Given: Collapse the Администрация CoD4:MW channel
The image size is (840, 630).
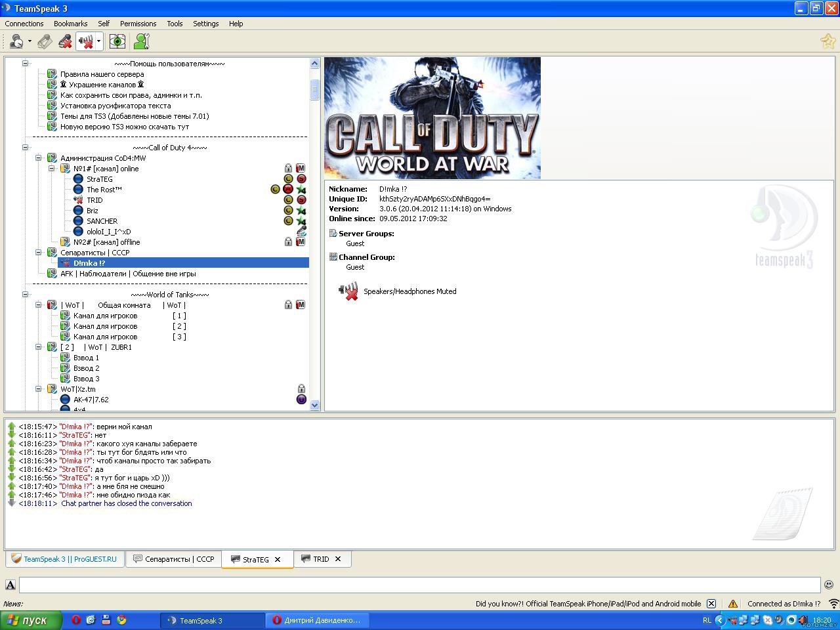Looking at the screenshot, I should tap(39, 158).
